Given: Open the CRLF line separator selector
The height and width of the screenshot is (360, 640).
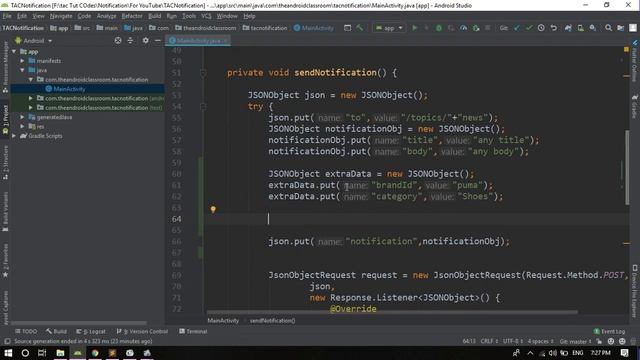Looking at the screenshot, I should [489, 341].
